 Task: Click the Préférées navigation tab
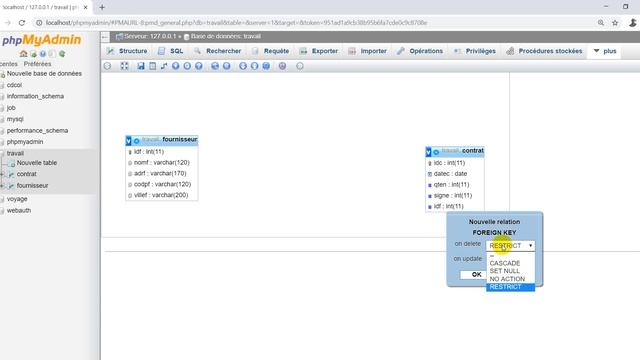(x=37, y=64)
